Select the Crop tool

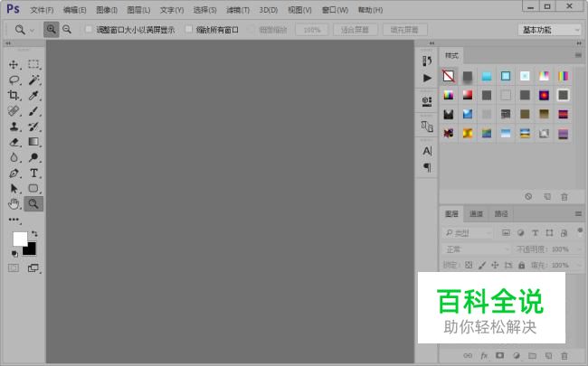point(14,95)
